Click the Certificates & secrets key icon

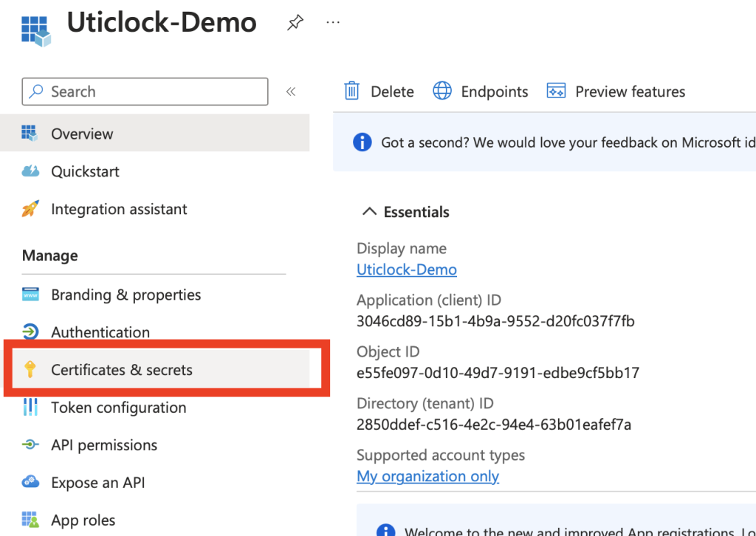[x=30, y=369]
